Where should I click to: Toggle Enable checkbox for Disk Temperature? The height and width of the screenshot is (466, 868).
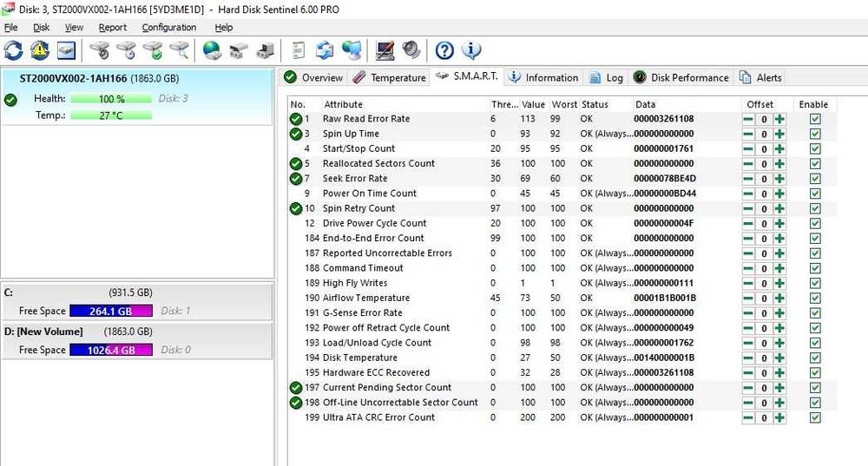(x=815, y=358)
